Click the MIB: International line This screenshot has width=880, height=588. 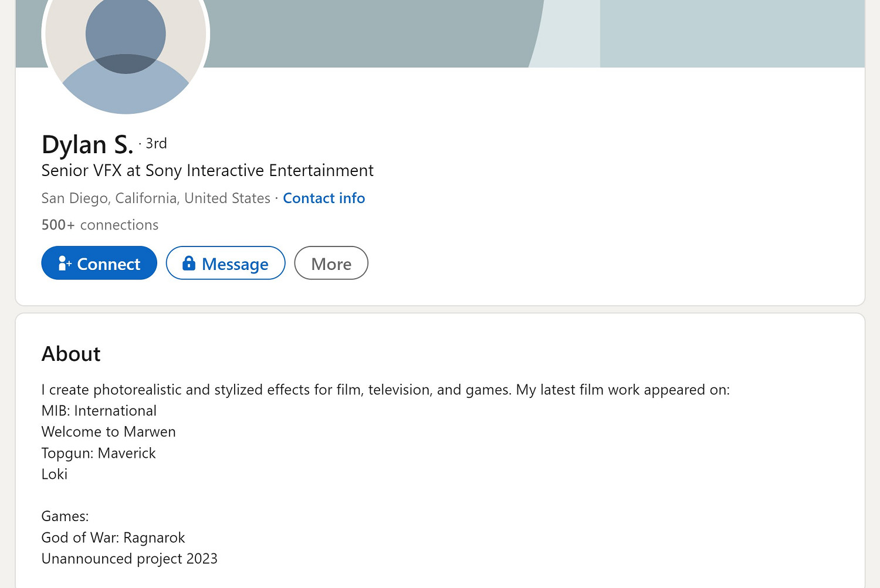pos(99,411)
